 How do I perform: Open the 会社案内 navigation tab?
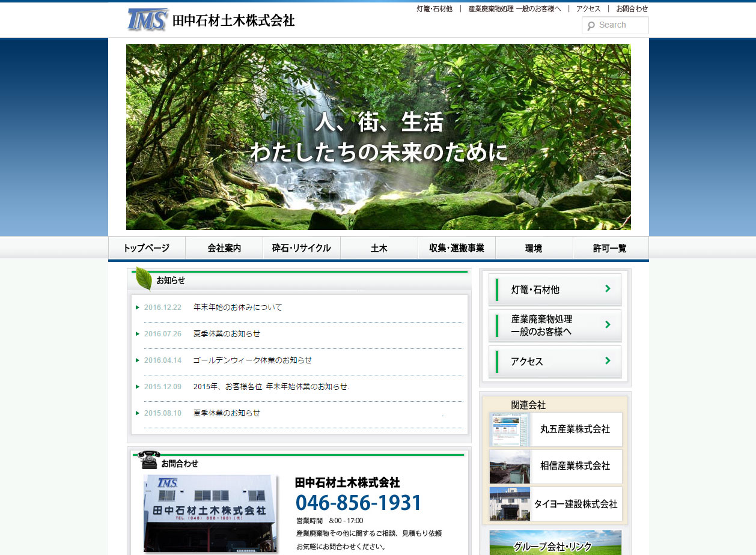[224, 248]
